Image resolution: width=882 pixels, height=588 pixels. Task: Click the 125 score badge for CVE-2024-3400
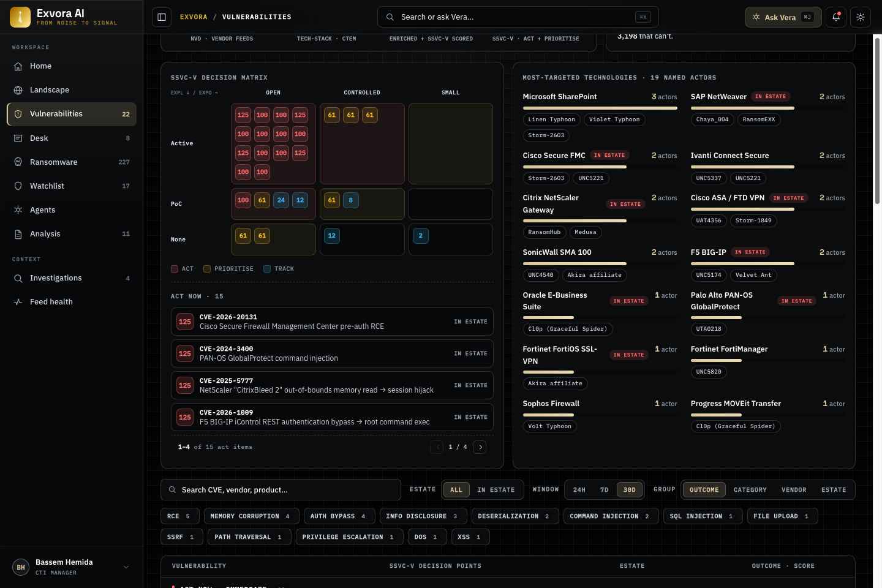tap(185, 353)
